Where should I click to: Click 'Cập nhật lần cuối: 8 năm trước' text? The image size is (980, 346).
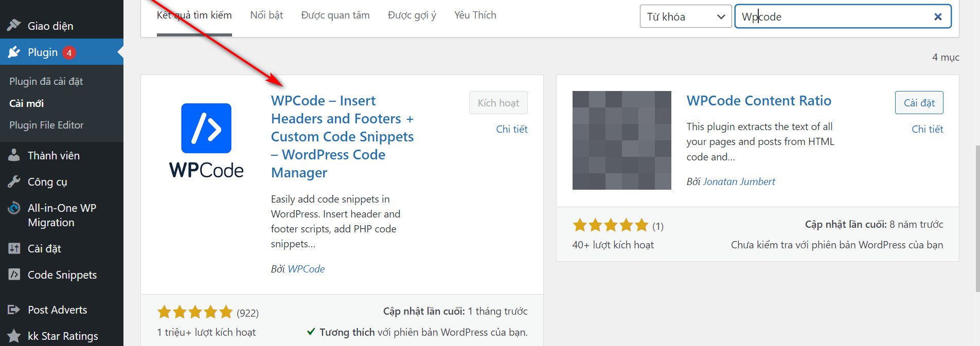point(874,224)
